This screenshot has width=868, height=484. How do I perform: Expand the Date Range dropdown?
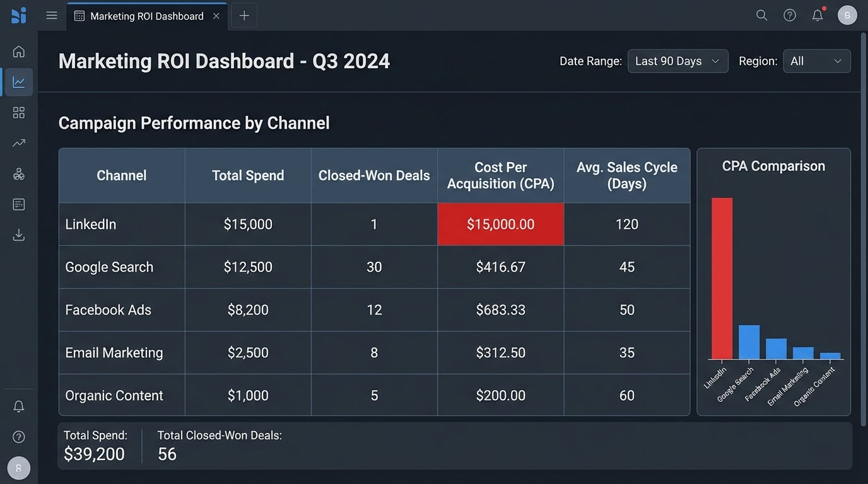tap(677, 60)
